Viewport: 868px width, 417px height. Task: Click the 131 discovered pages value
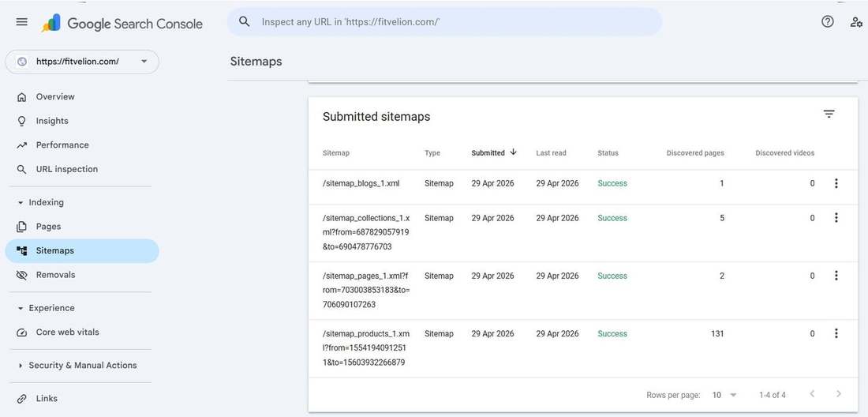coord(717,333)
